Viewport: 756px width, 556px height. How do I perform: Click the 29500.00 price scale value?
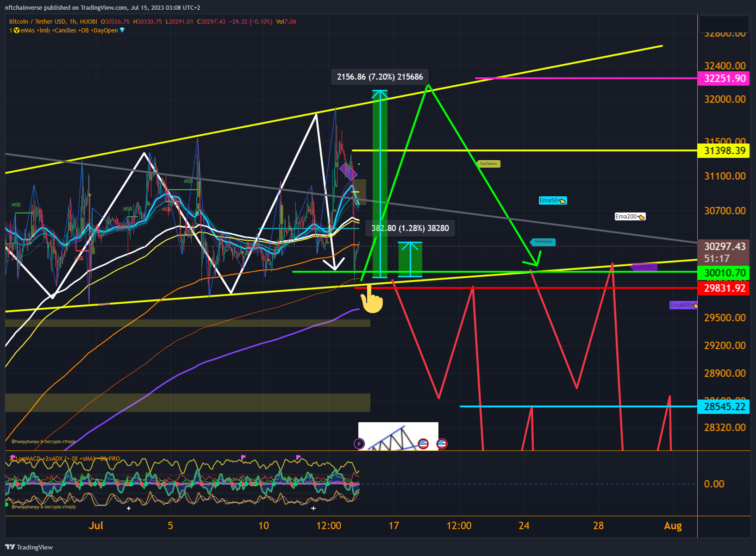click(x=725, y=318)
